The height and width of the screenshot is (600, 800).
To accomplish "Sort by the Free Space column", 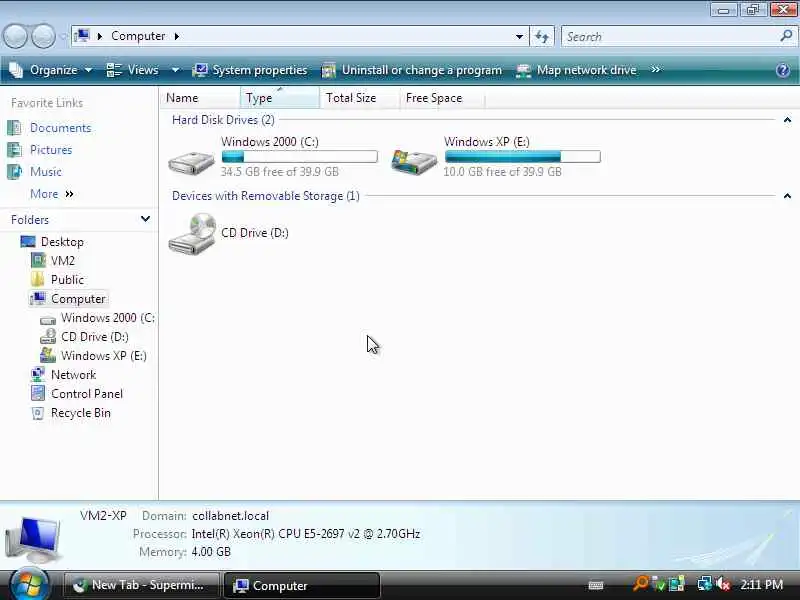I will 442,97.
